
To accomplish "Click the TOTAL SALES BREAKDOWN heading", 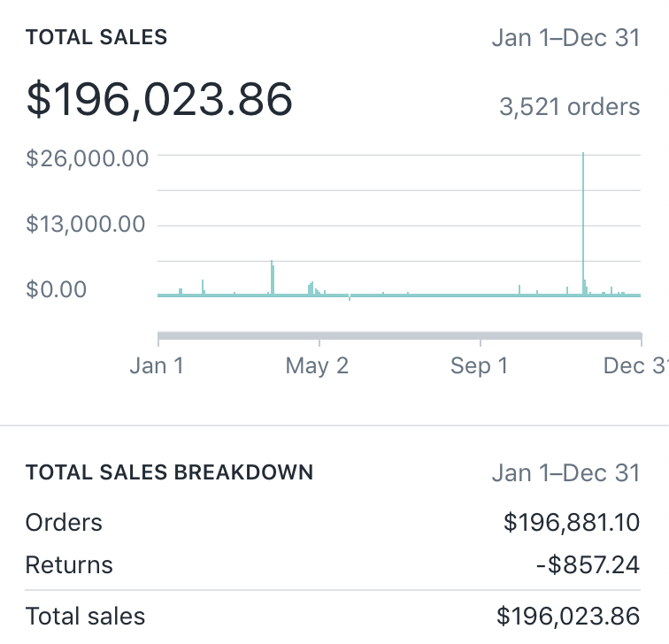I will pyautogui.click(x=169, y=471).
